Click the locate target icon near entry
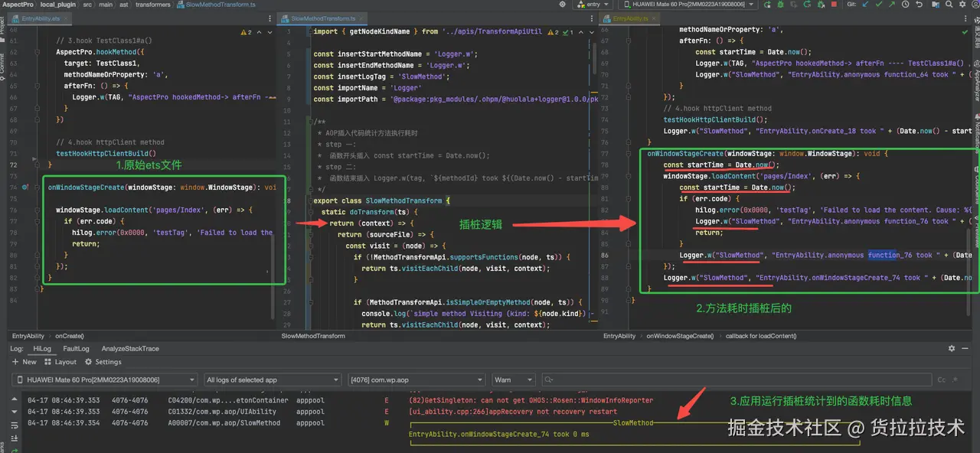980x453 pixels. coord(563,5)
